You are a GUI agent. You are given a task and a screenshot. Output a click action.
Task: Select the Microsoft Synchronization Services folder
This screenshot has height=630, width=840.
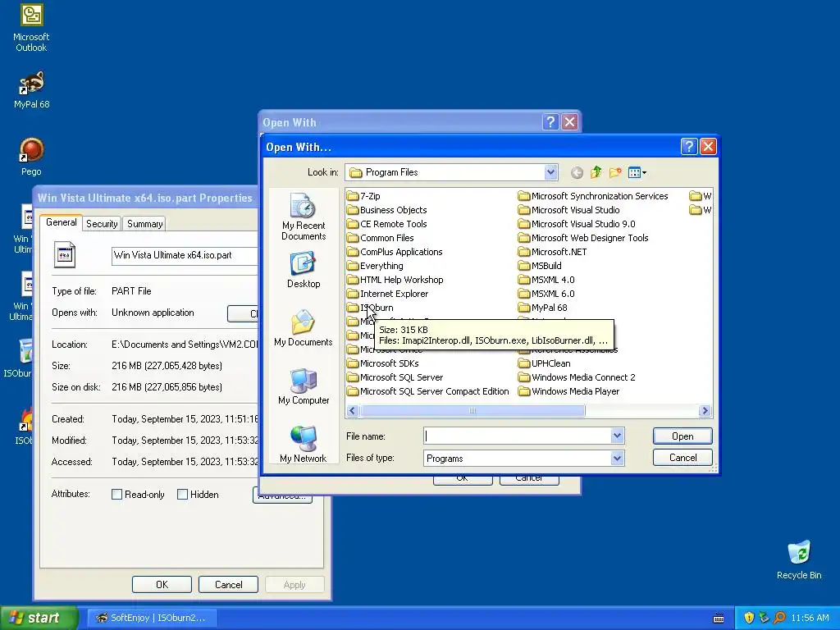click(594, 196)
